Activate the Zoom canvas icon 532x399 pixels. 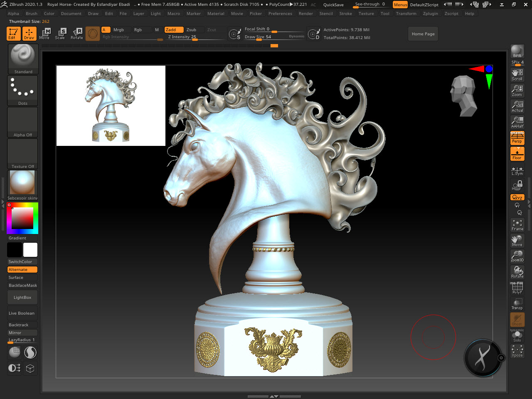pyautogui.click(x=517, y=90)
